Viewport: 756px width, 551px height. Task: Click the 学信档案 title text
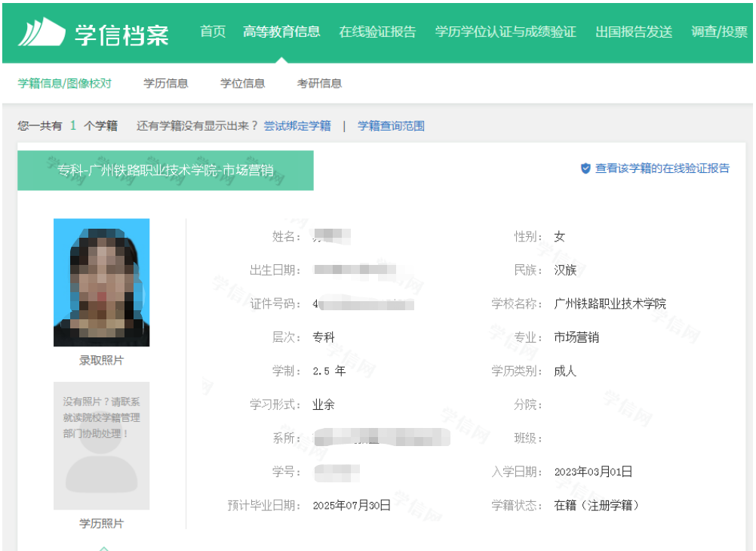point(121,35)
